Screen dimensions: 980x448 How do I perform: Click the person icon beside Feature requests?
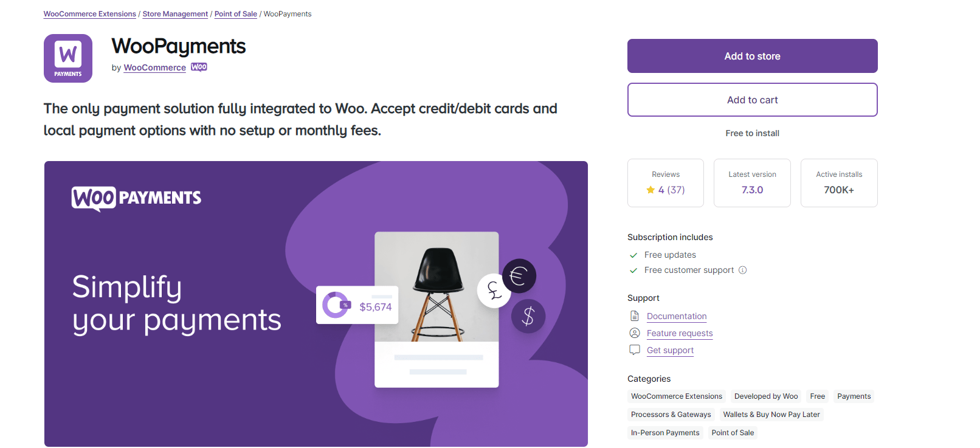pos(634,333)
